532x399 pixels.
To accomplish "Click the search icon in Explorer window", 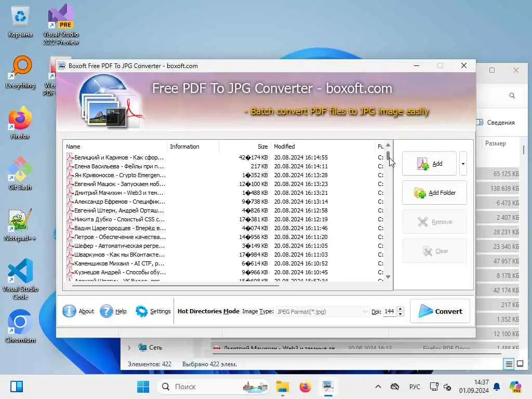I will [x=512, y=96].
